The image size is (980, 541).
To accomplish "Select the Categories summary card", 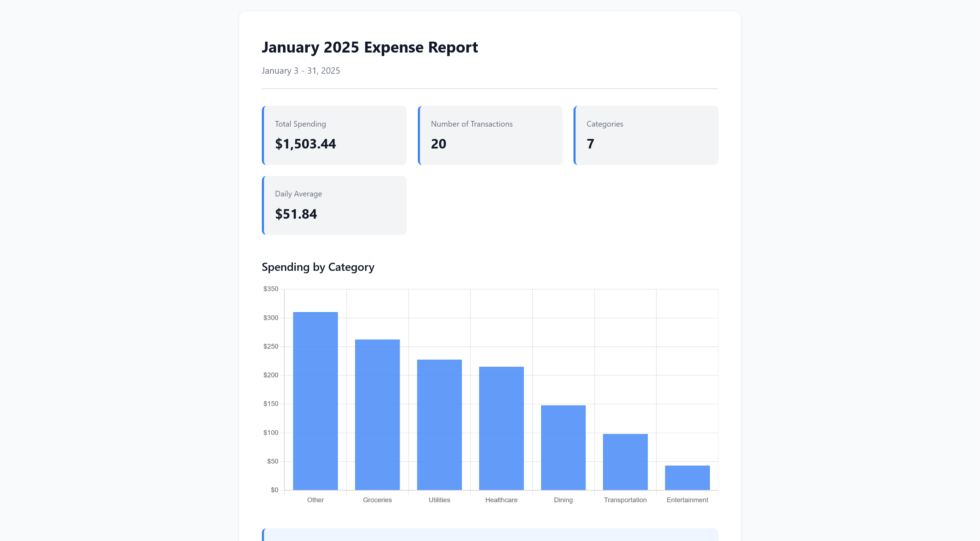I will tap(645, 135).
